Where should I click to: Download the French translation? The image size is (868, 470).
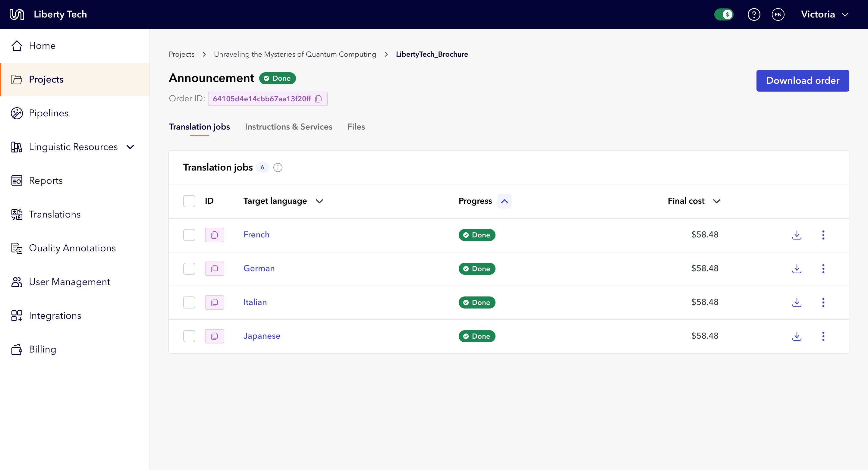pyautogui.click(x=797, y=235)
